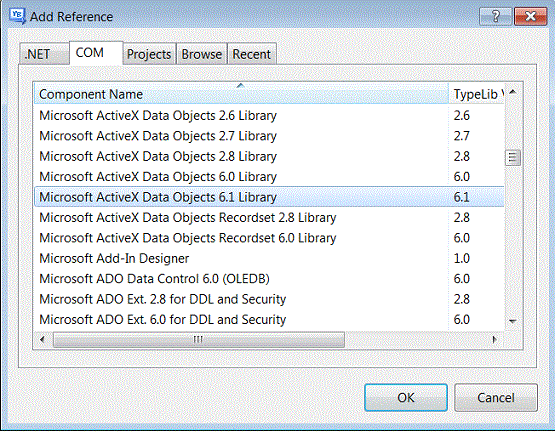Viewport: 555px width, 432px height.
Task: Select Microsoft Add-In Designer row
Action: [x=269, y=258]
